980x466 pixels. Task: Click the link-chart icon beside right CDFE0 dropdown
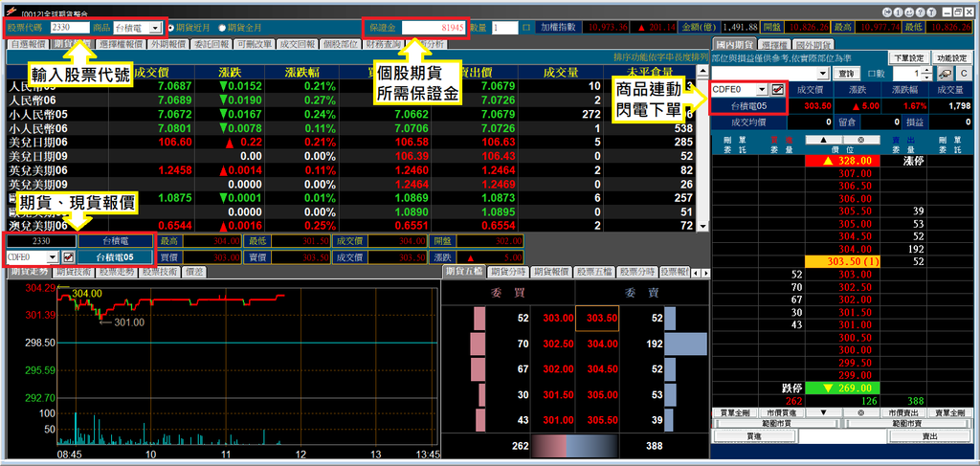coord(777,90)
